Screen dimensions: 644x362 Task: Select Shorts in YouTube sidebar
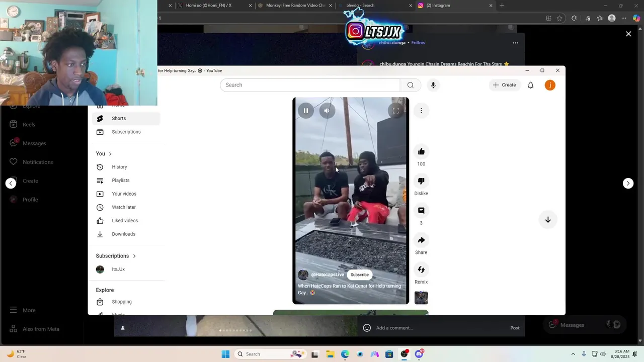coord(126,118)
